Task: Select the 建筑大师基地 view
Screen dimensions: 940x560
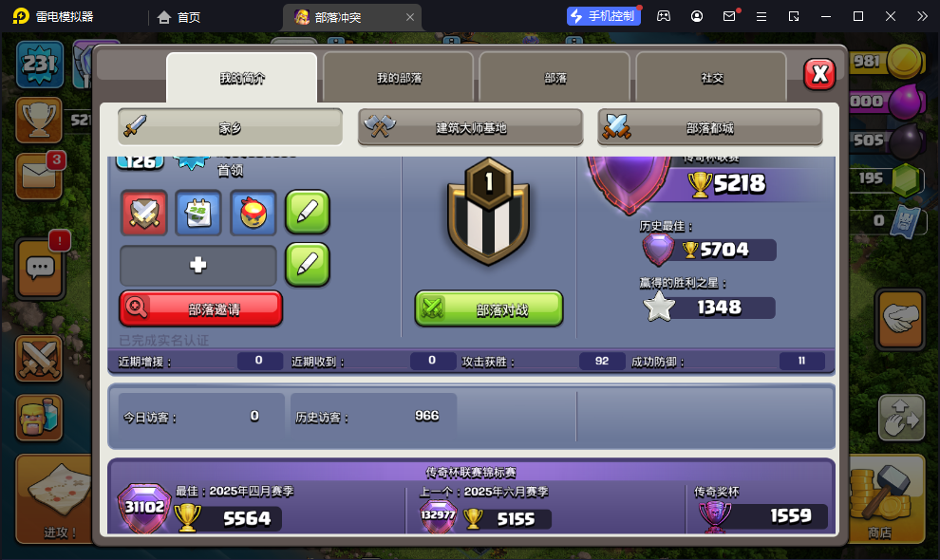Action: pos(471,127)
